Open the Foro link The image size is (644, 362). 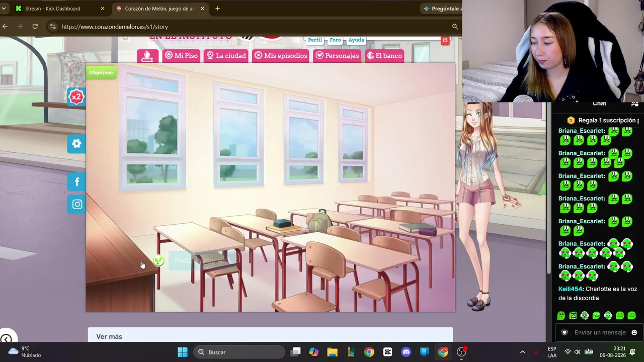336,40
